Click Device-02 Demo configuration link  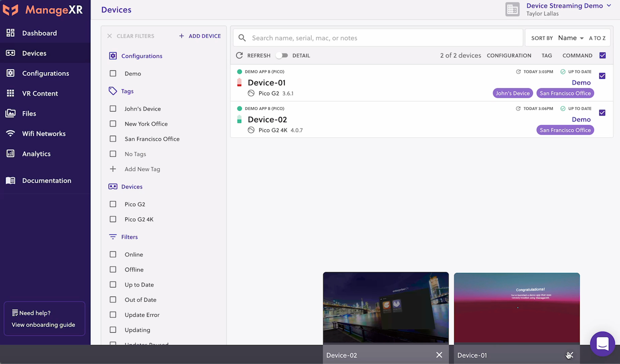[581, 119]
